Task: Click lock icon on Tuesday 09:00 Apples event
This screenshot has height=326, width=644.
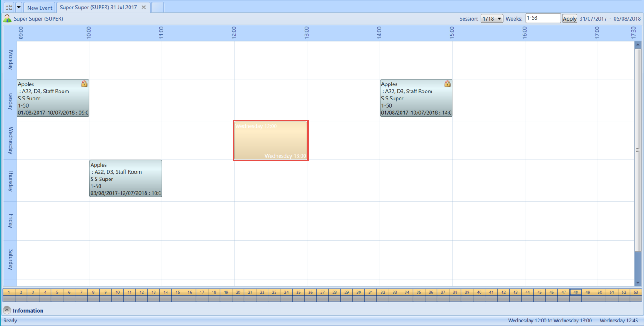Action: click(84, 84)
